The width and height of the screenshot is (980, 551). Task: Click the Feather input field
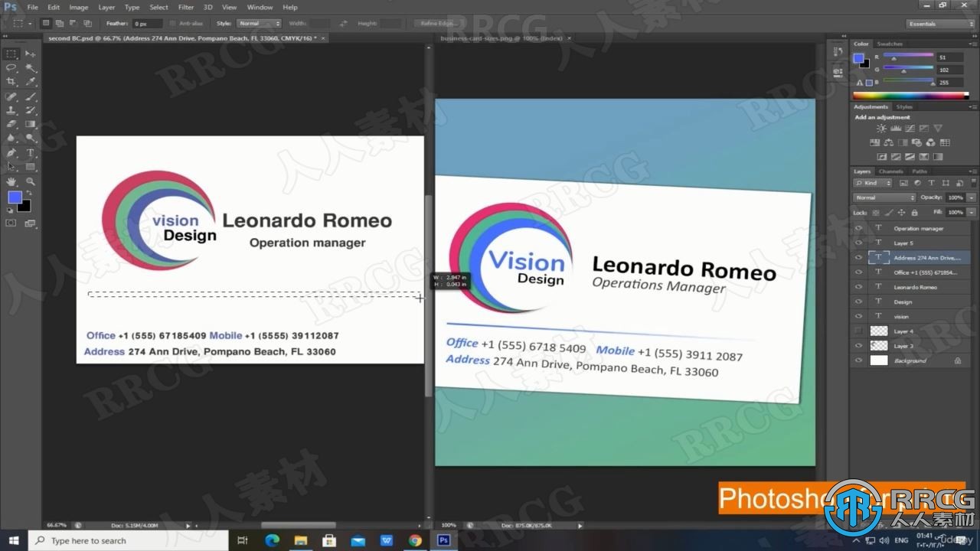click(x=149, y=24)
